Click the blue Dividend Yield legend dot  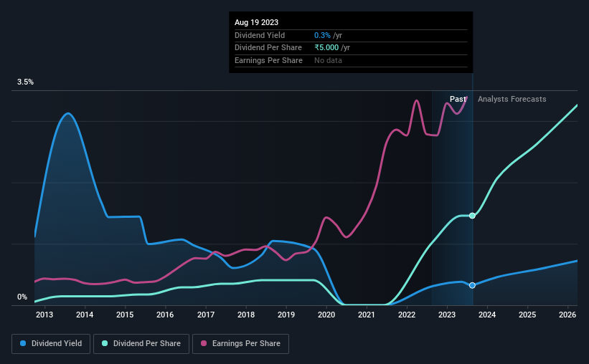tap(23, 343)
